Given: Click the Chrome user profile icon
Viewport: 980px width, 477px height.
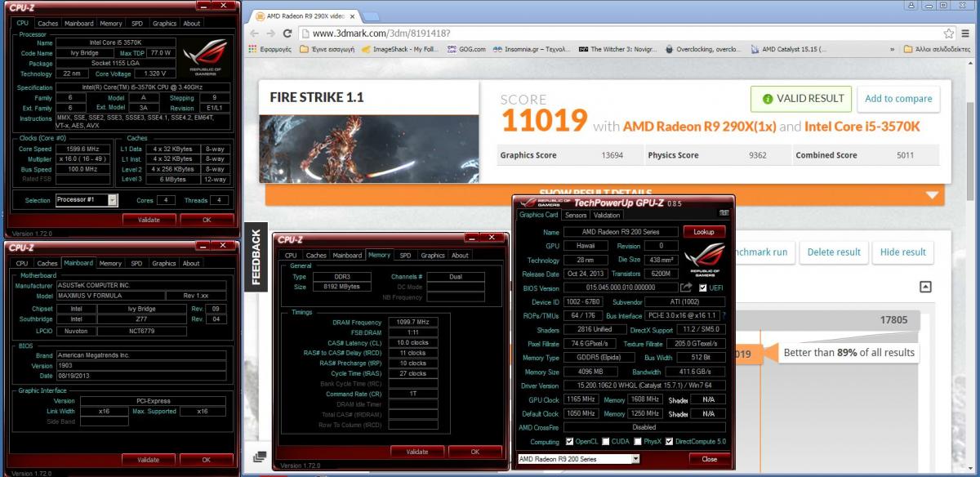Looking at the screenshot, I should pos(911,5).
